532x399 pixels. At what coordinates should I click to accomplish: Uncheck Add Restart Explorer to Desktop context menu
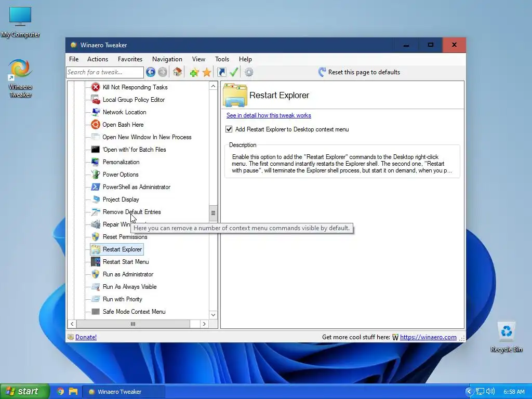pyautogui.click(x=229, y=129)
